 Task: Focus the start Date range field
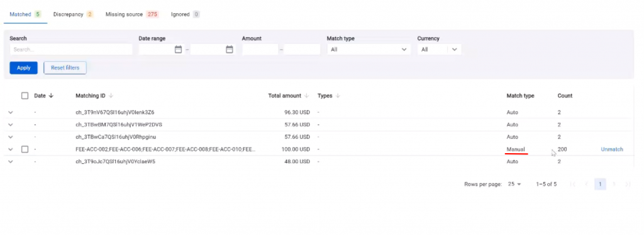[x=161, y=49]
